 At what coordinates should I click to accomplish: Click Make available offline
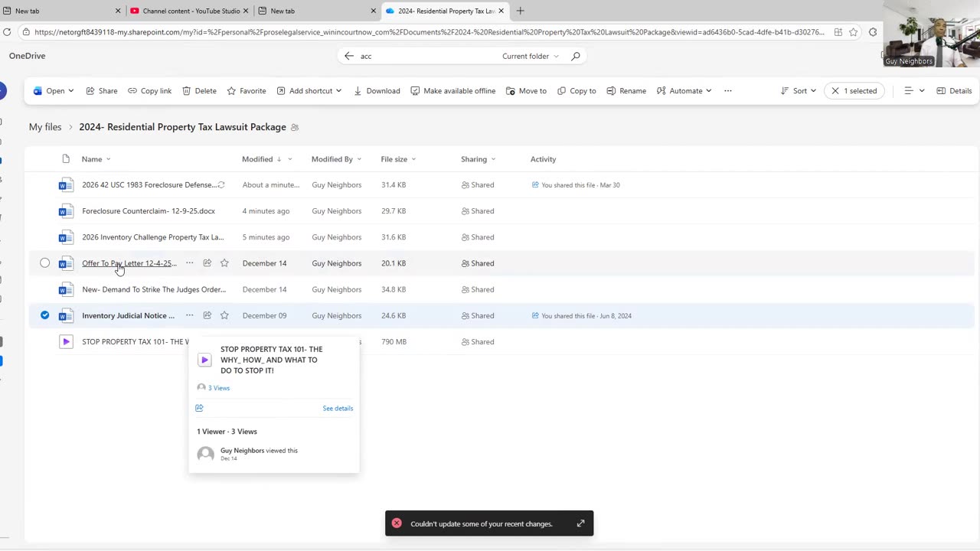click(452, 91)
